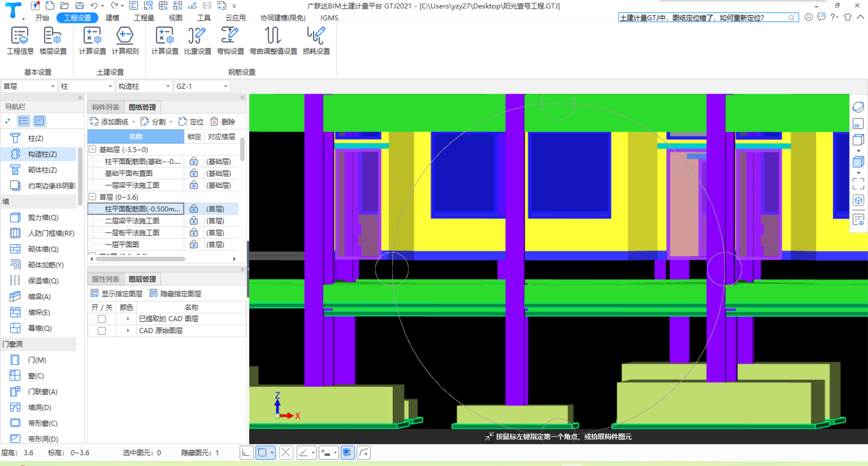Click the 构造柱(Z) icon in navigation

point(15,154)
